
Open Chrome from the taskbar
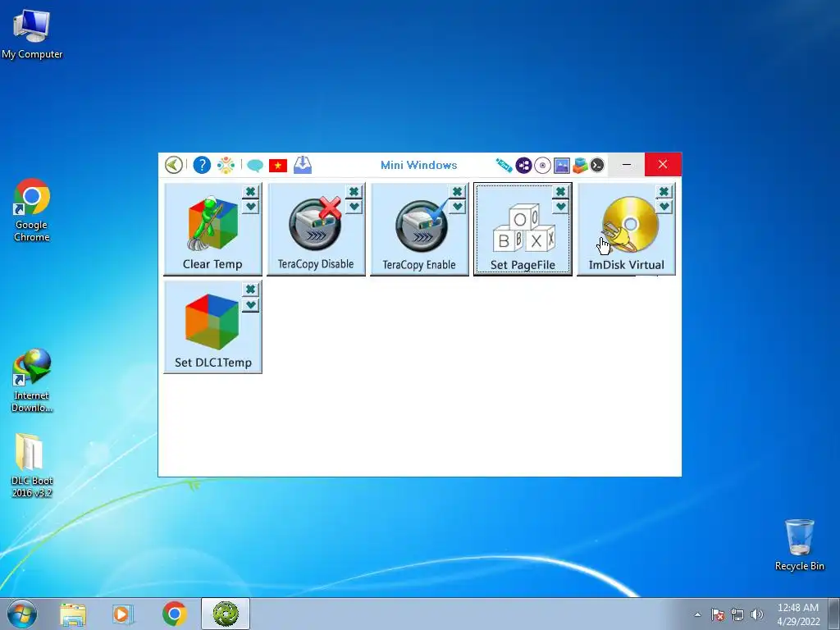click(174, 614)
